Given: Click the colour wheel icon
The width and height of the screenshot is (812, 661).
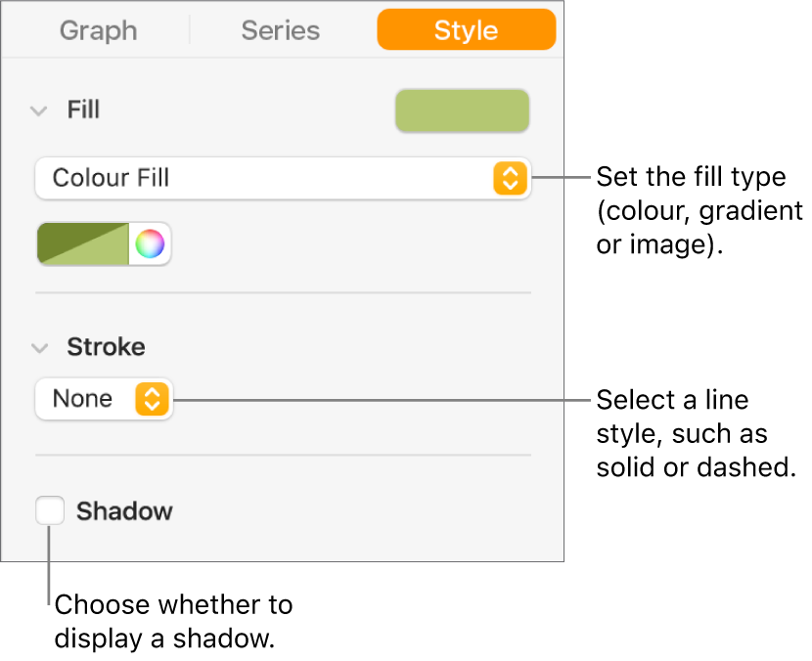Looking at the screenshot, I should (x=150, y=243).
